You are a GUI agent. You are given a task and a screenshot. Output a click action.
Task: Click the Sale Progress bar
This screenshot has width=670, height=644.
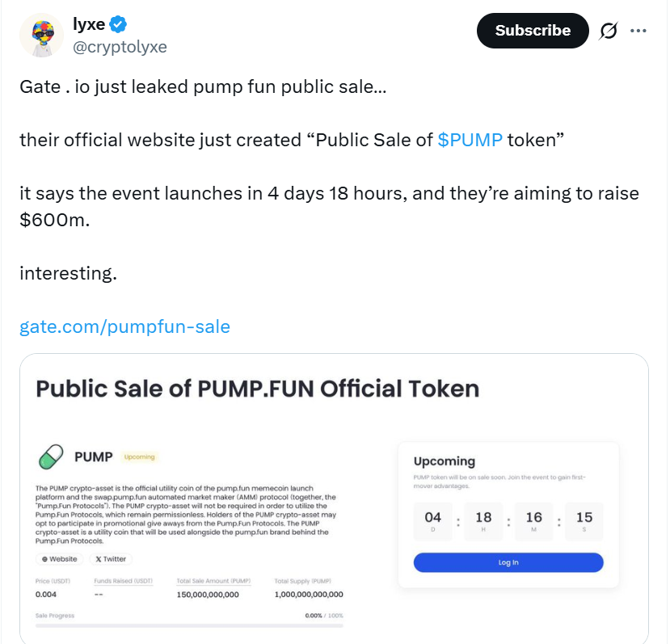(x=189, y=625)
